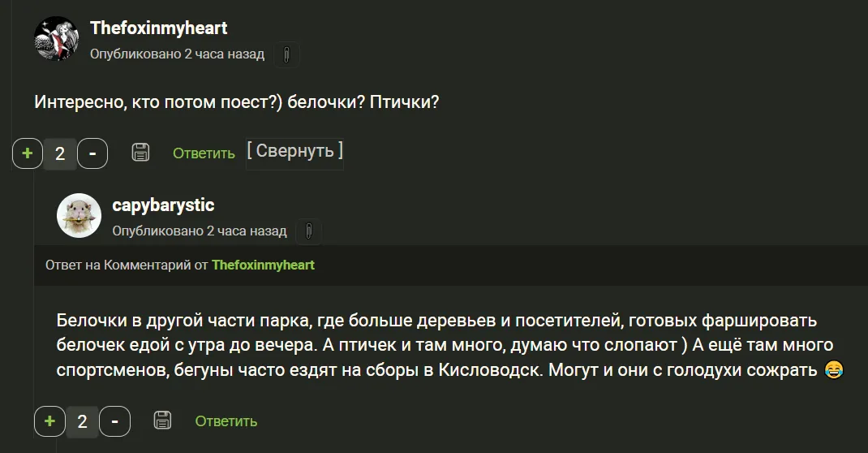Click the paperclip icon beside Thefoxinmyheart's timestamp

click(286, 55)
